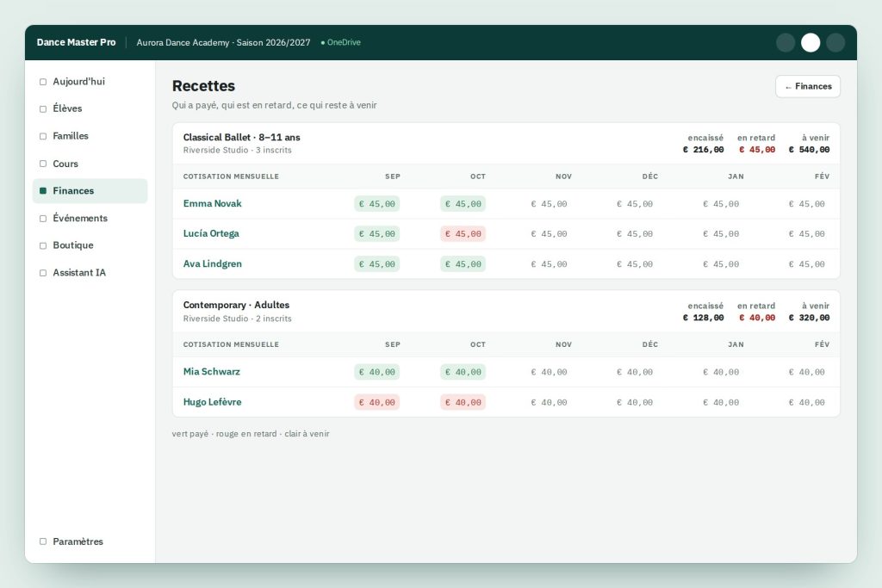
Task: Open the Familles sidebar entry
Action: tap(90, 136)
